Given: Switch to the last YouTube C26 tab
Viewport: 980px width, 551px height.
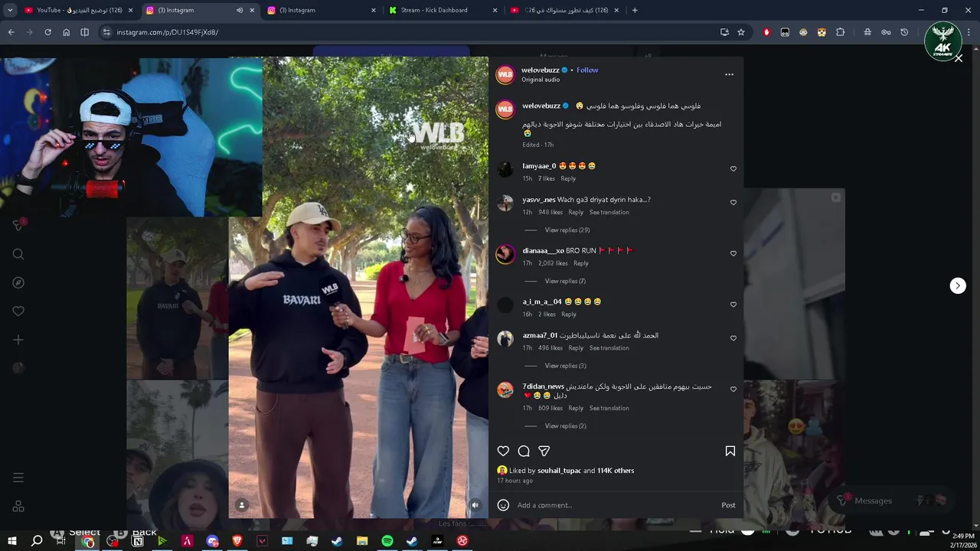Looking at the screenshot, I should [564, 10].
